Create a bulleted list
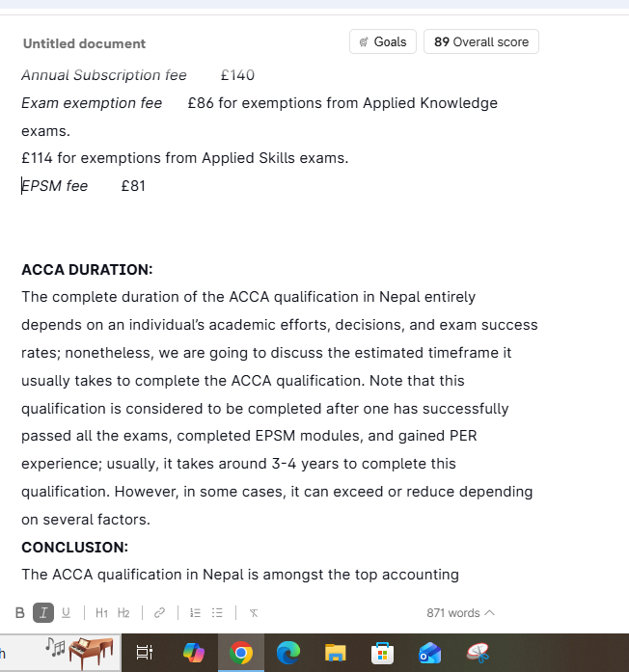Viewport: 629px width, 672px height. tap(217, 613)
